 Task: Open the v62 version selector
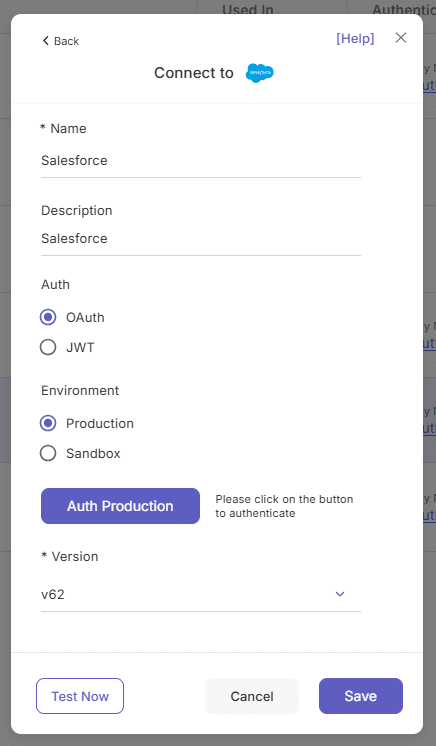(201, 595)
